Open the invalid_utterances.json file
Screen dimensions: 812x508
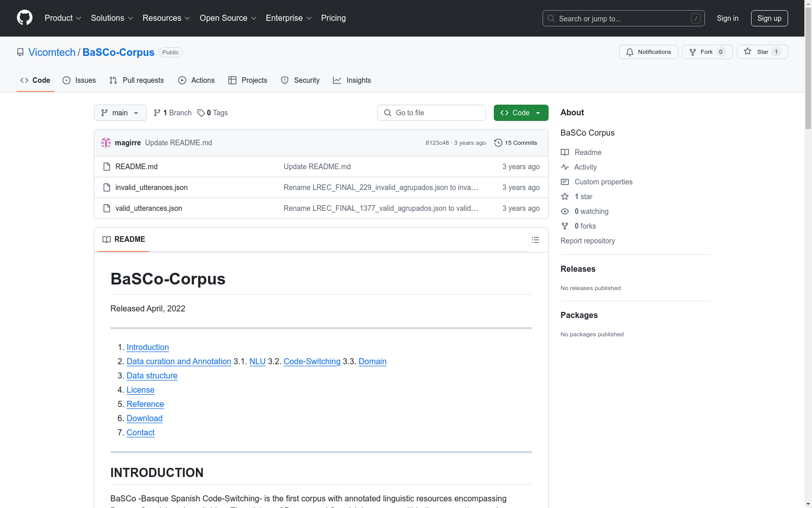[x=151, y=187]
